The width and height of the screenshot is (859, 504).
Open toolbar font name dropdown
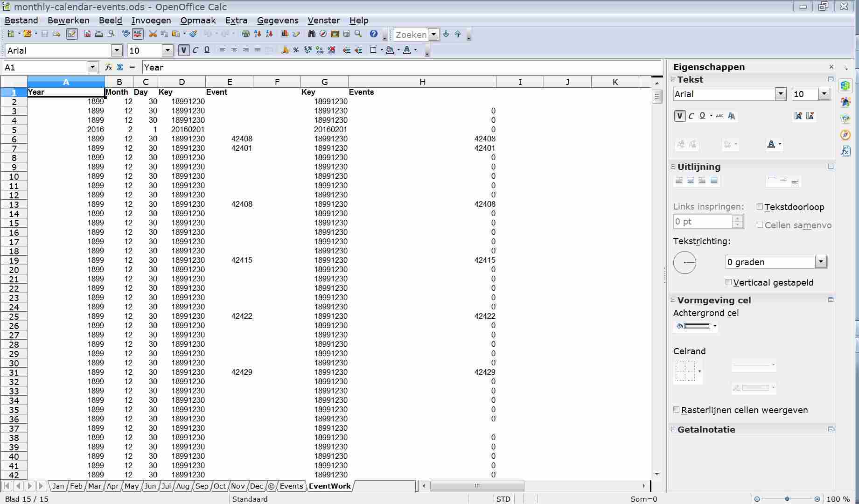click(x=117, y=50)
